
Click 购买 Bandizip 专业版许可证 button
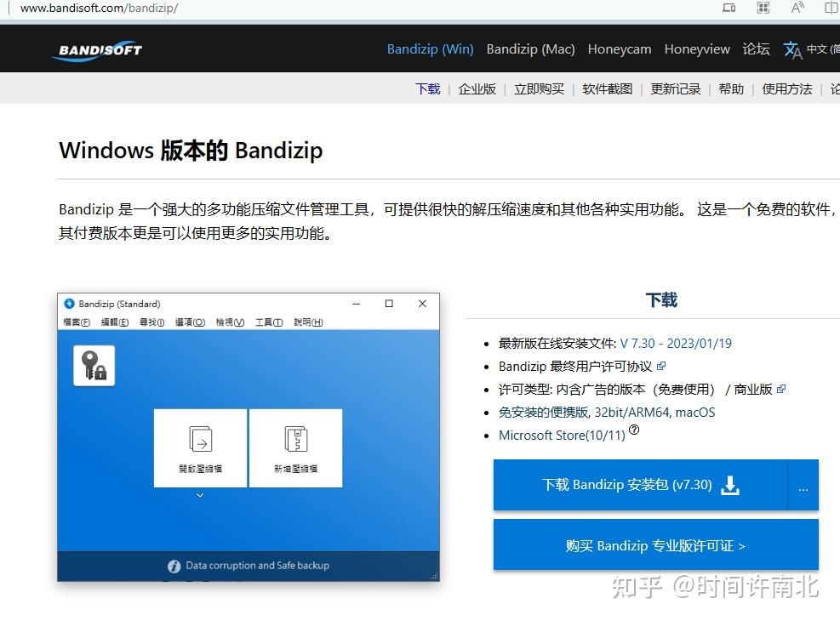(655, 545)
